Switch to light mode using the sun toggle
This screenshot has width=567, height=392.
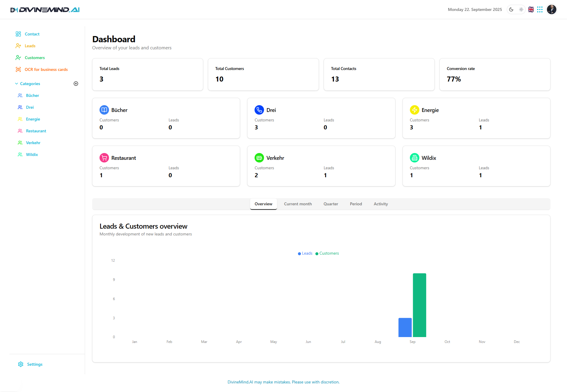point(521,9)
